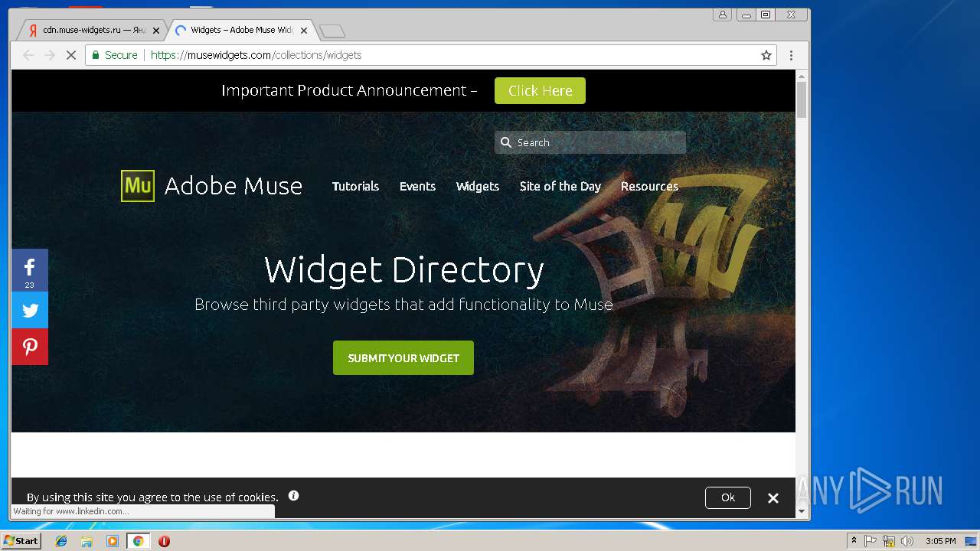The image size is (980, 551).
Task: Dismiss cookie bar with X icon
Action: (x=773, y=498)
